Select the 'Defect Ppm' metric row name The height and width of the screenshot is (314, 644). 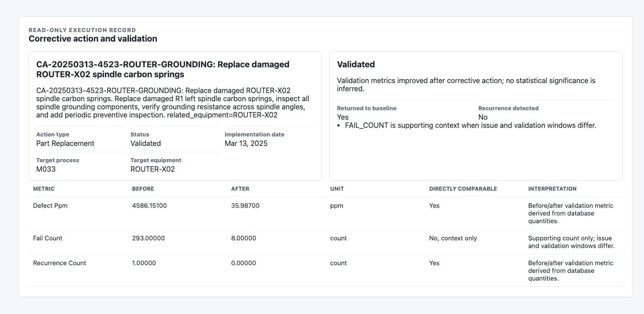pyautogui.click(x=50, y=206)
